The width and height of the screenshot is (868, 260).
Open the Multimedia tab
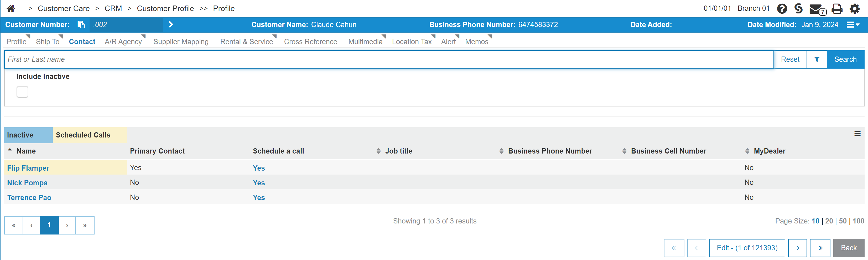365,42
